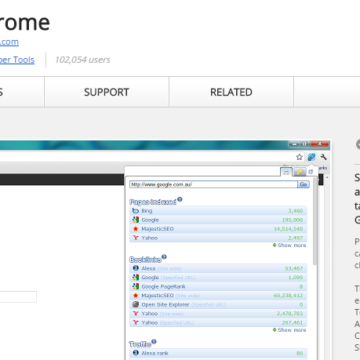The image size is (360, 360).
Task: Click the "Backlinks" section heading
Action: coord(145,260)
